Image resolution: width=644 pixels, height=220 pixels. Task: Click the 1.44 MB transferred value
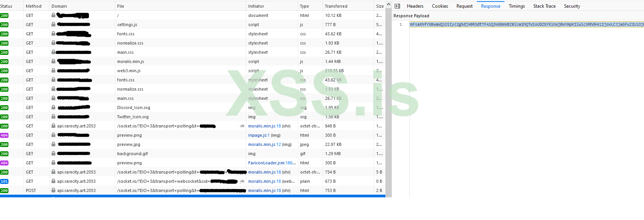333,61
